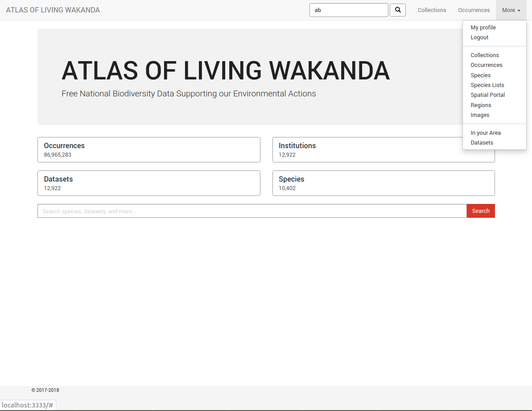
Task: Open the Species 10,402 card
Action: tap(384, 183)
